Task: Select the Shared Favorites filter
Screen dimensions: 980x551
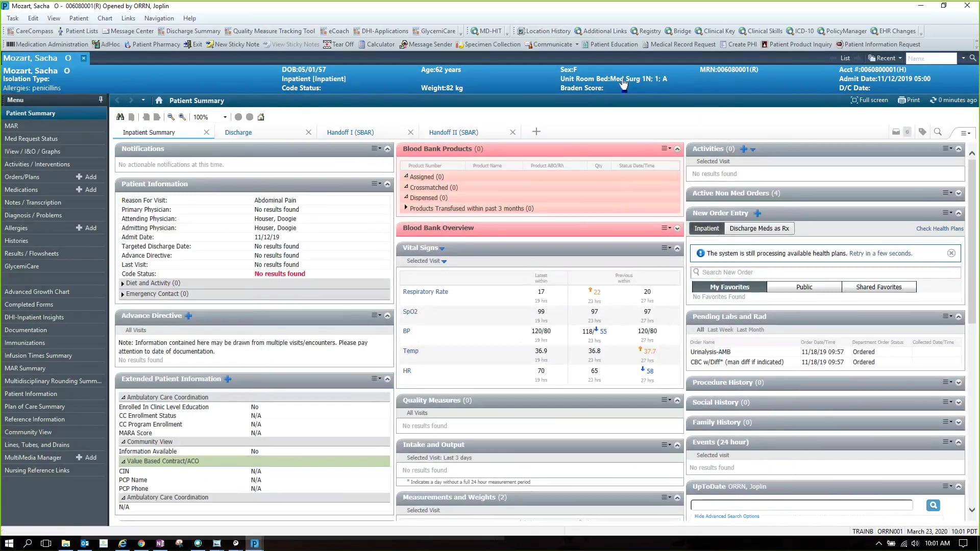Action: (879, 287)
